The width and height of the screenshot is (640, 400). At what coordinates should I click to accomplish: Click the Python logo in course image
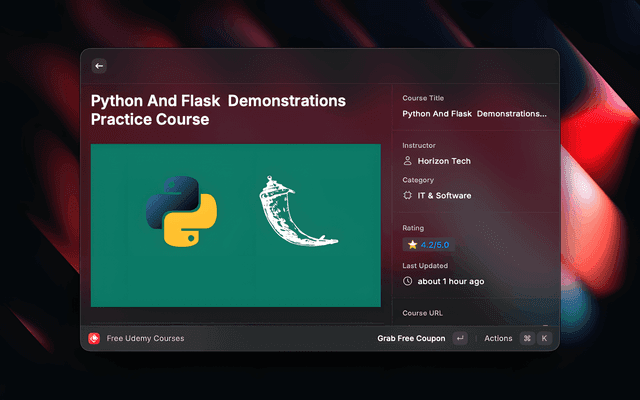(x=183, y=211)
